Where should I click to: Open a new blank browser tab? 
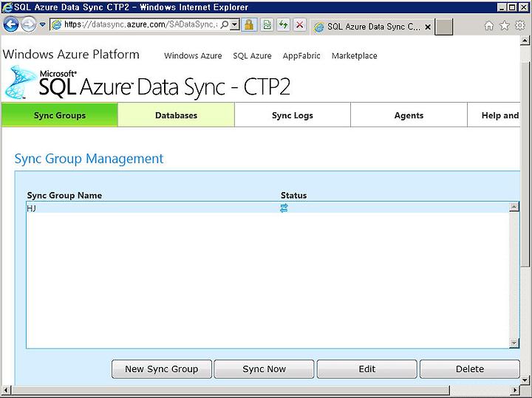click(443, 27)
